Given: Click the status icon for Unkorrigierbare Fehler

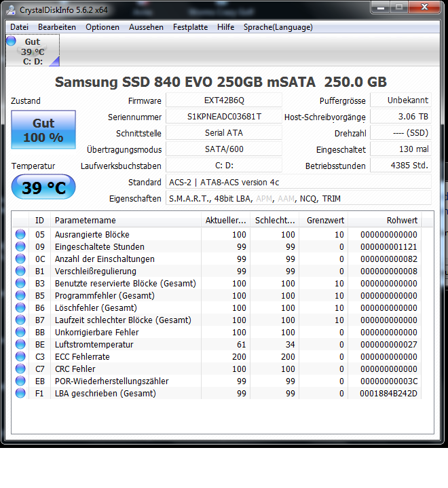Looking at the screenshot, I should pos(20,332).
